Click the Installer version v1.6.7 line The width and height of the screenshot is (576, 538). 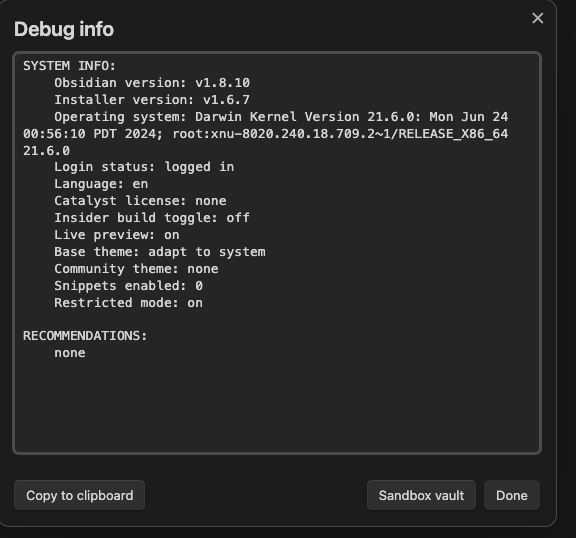click(152, 100)
